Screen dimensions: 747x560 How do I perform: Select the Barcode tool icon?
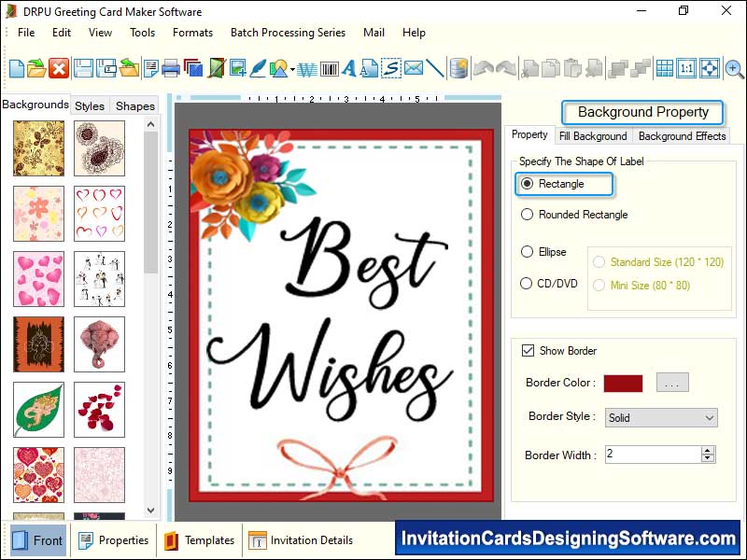(330, 68)
